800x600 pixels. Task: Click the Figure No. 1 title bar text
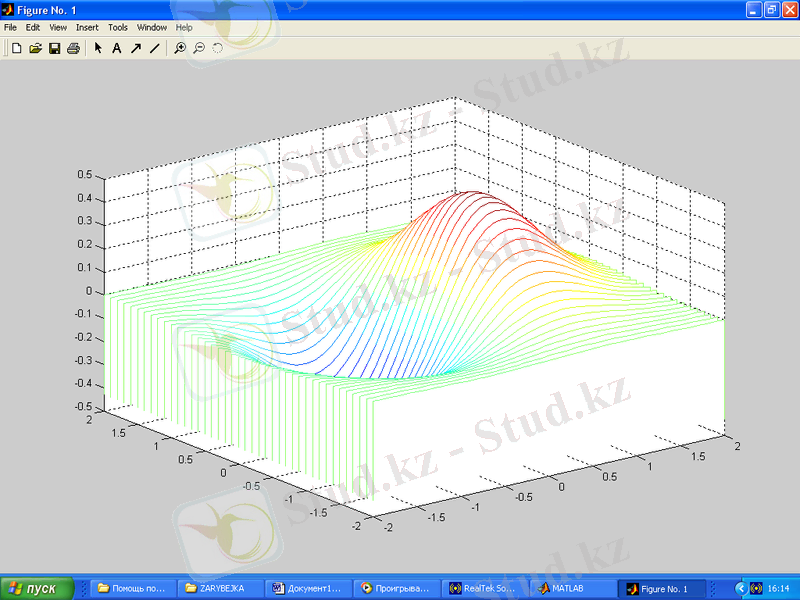(x=46, y=10)
